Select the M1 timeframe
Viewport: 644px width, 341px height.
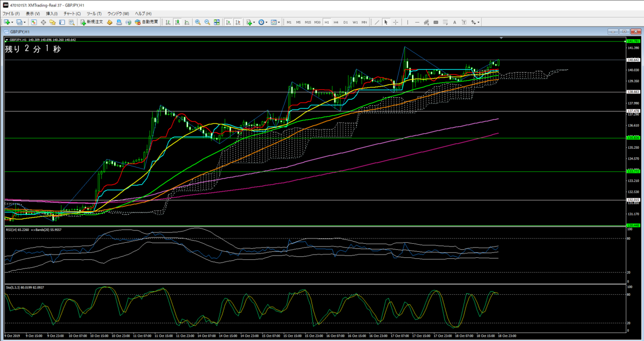coord(289,22)
